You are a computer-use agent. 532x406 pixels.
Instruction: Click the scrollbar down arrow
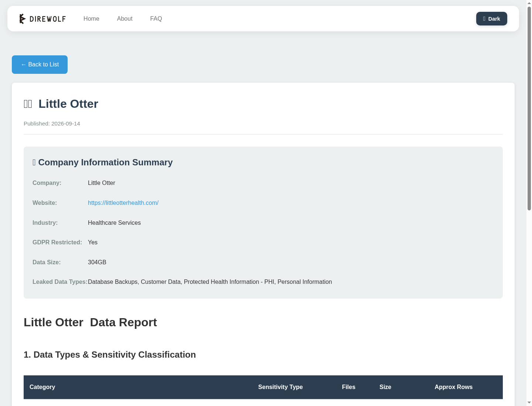point(529,403)
